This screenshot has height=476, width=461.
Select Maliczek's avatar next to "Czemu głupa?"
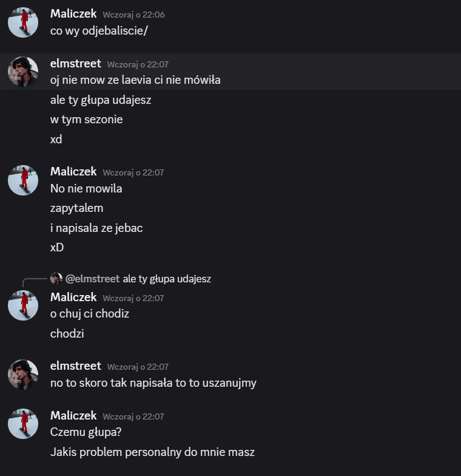tap(23, 424)
